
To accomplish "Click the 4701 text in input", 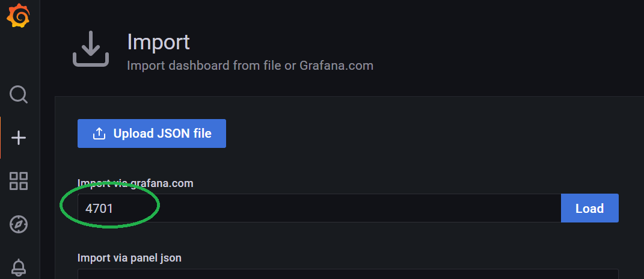I will (x=99, y=209).
